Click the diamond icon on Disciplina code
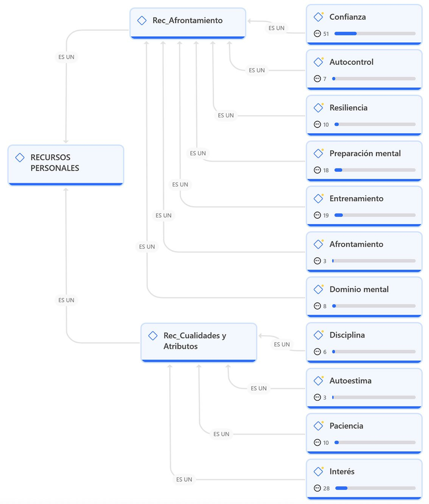 tap(318, 335)
